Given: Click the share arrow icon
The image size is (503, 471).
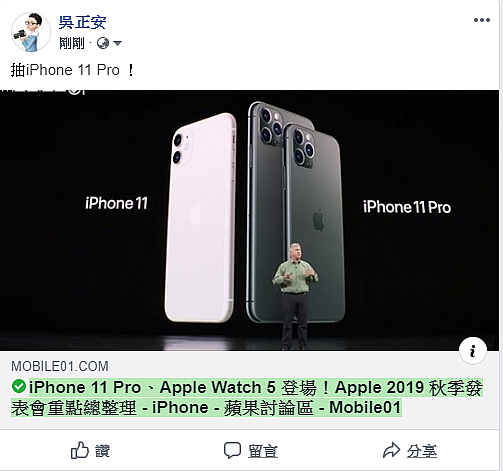Looking at the screenshot, I should click(391, 450).
